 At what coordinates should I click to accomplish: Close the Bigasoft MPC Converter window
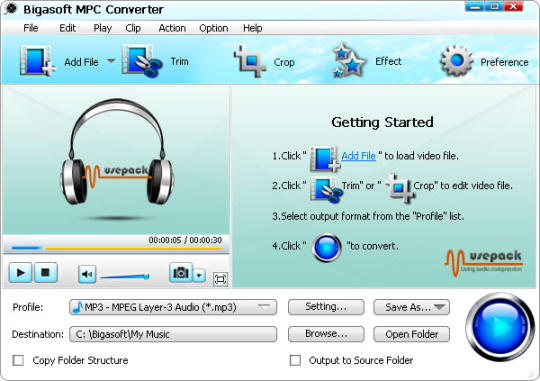[x=513, y=7]
